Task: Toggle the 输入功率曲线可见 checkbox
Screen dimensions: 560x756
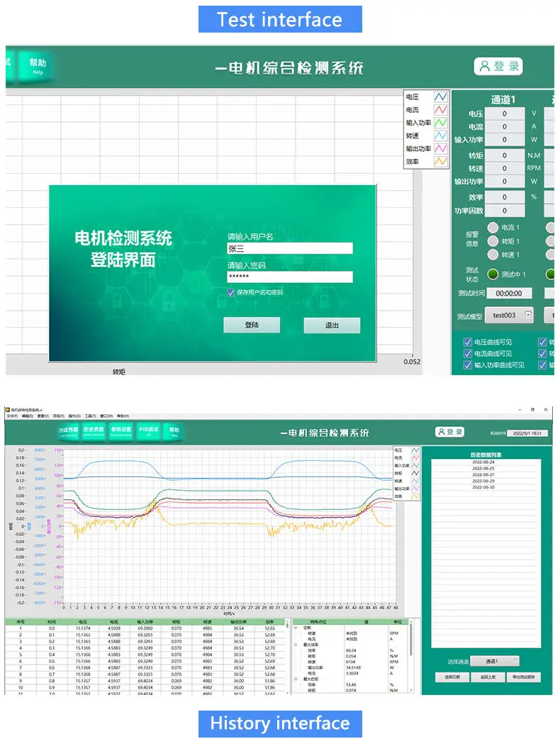Action: pyautogui.click(x=467, y=365)
